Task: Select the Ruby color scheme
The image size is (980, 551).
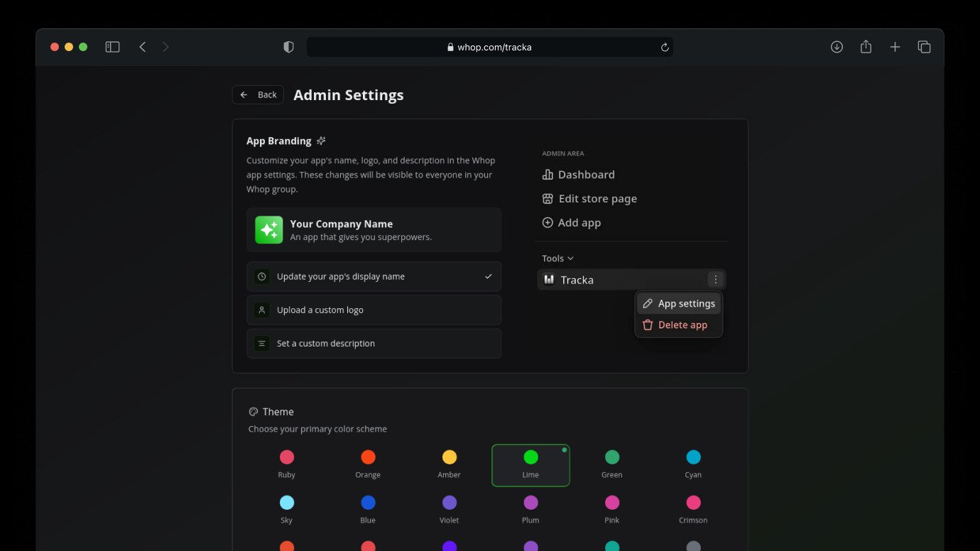Action: (x=287, y=465)
